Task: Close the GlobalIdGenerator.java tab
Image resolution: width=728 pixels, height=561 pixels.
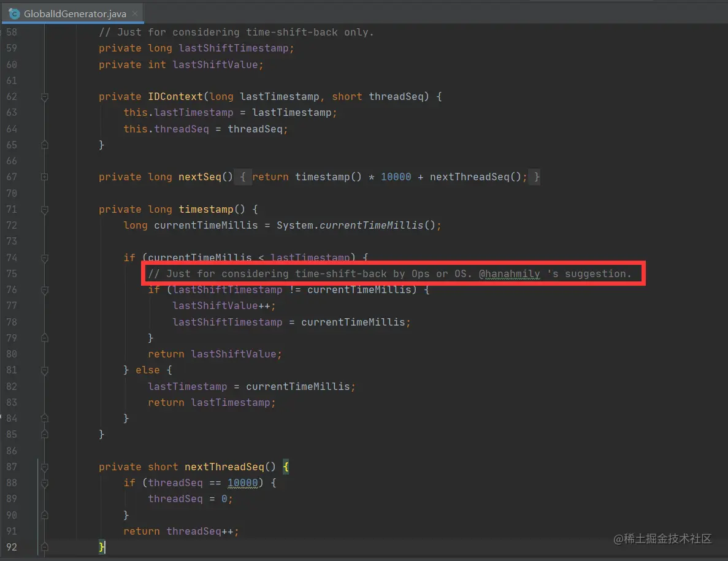Action: (x=135, y=13)
